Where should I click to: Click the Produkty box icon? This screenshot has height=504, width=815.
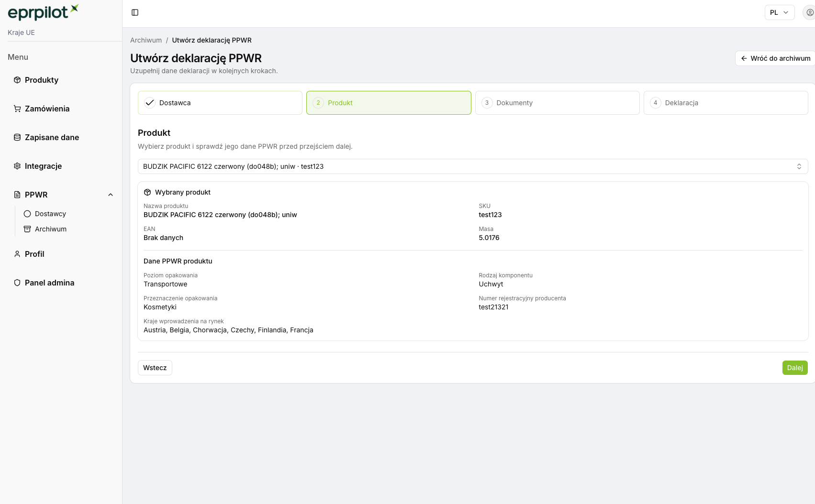point(17,80)
